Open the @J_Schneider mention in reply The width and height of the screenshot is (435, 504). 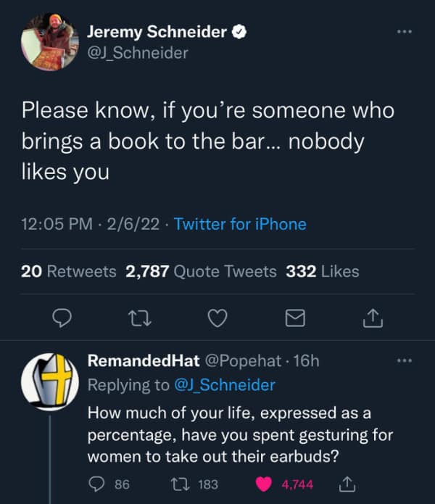pyautogui.click(x=225, y=385)
